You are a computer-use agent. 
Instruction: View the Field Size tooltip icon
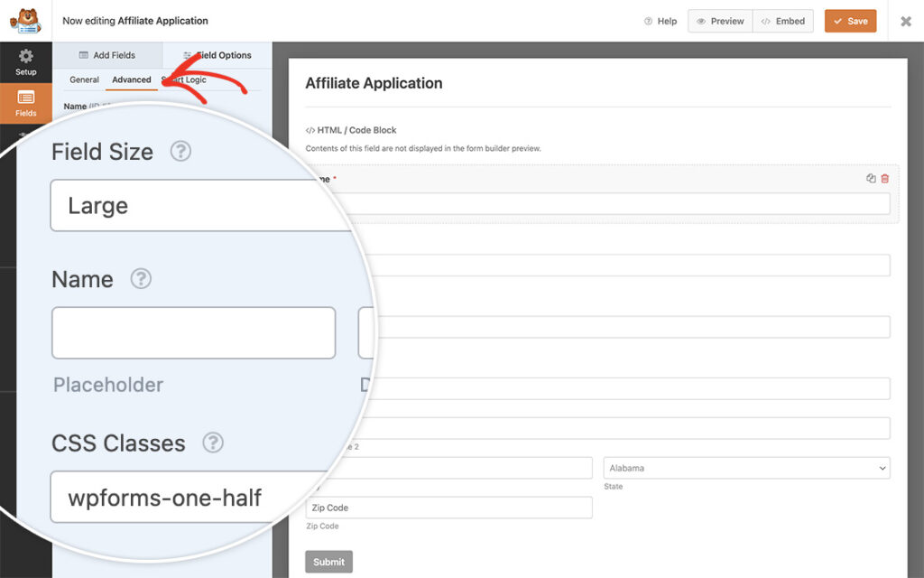pos(181,152)
